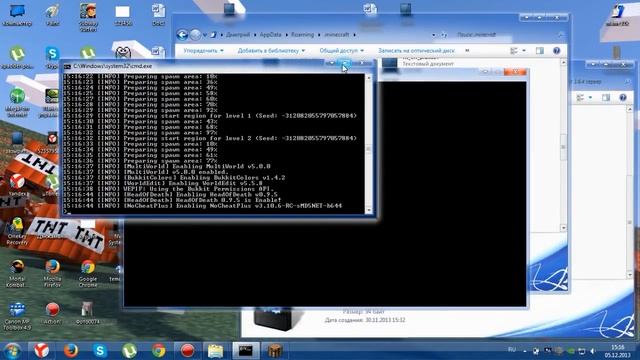Open Добавить в библиотеку menu
640x360 pixels.
click(x=271, y=51)
